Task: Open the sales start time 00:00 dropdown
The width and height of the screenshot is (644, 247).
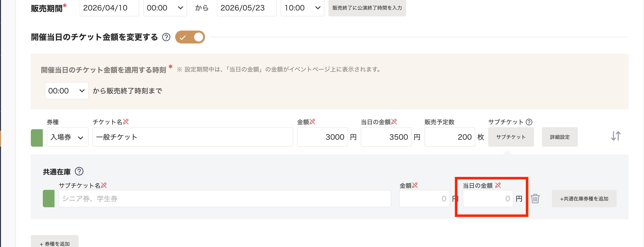Action: (165, 8)
